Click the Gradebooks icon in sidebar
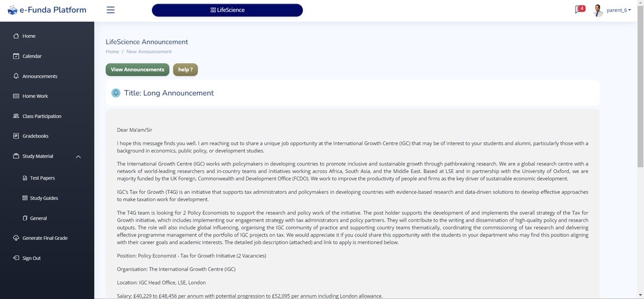The height and width of the screenshot is (299, 644). click(x=16, y=136)
